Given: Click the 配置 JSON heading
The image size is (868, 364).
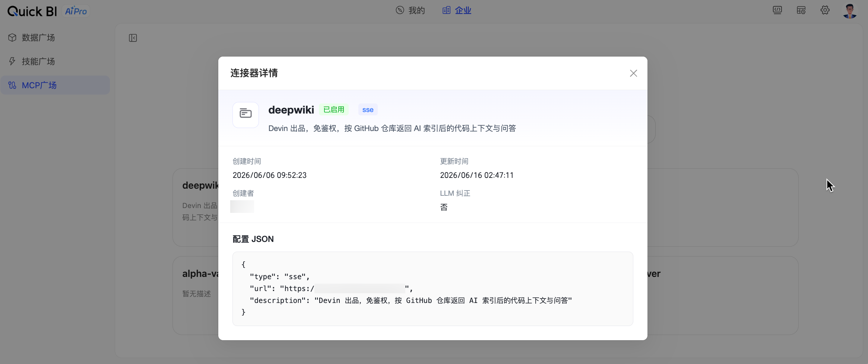Looking at the screenshot, I should [x=253, y=239].
